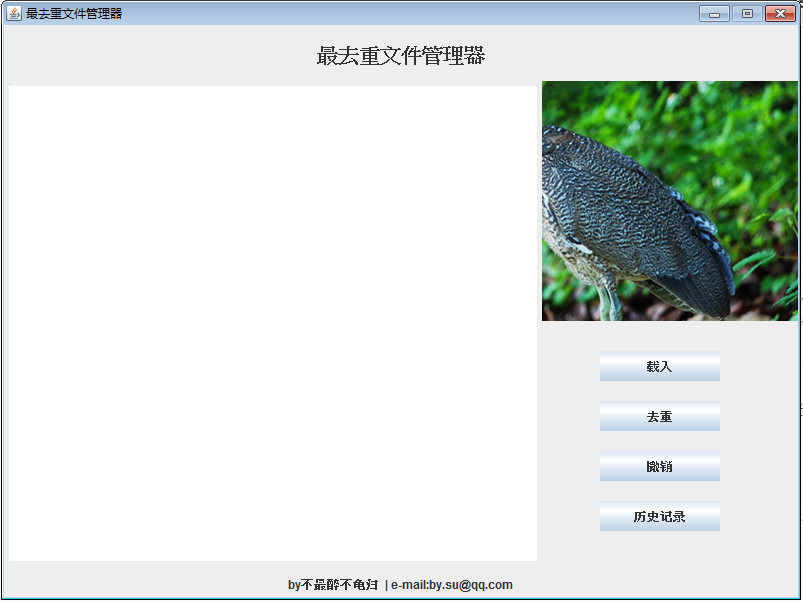Viewport: 803px width, 601px height.
Task: Open 历史记录 (History) button
Action: 660,516
